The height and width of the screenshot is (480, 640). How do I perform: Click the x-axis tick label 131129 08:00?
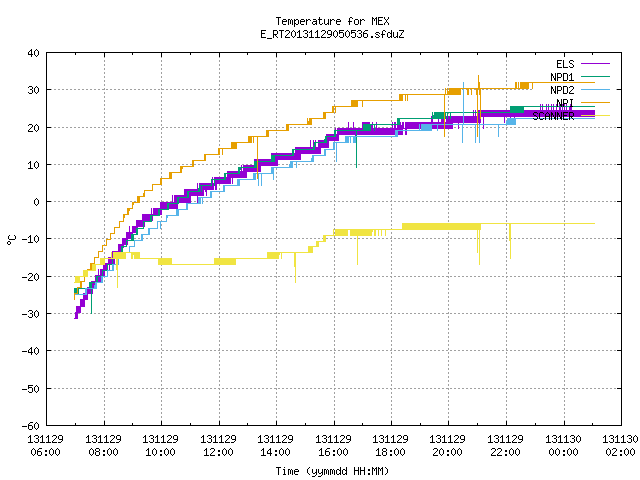pos(103,446)
